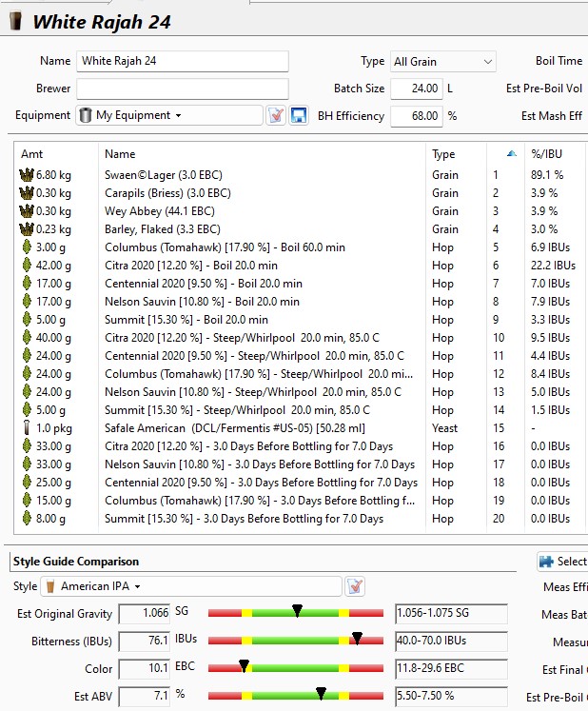Click the edit style icon beside American IPA

(355, 586)
